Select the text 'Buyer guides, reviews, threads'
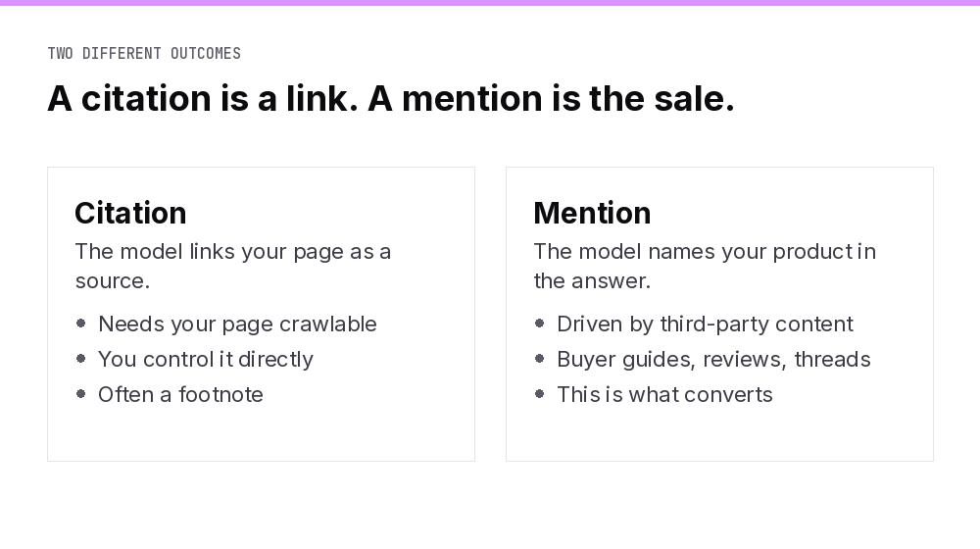 (713, 360)
